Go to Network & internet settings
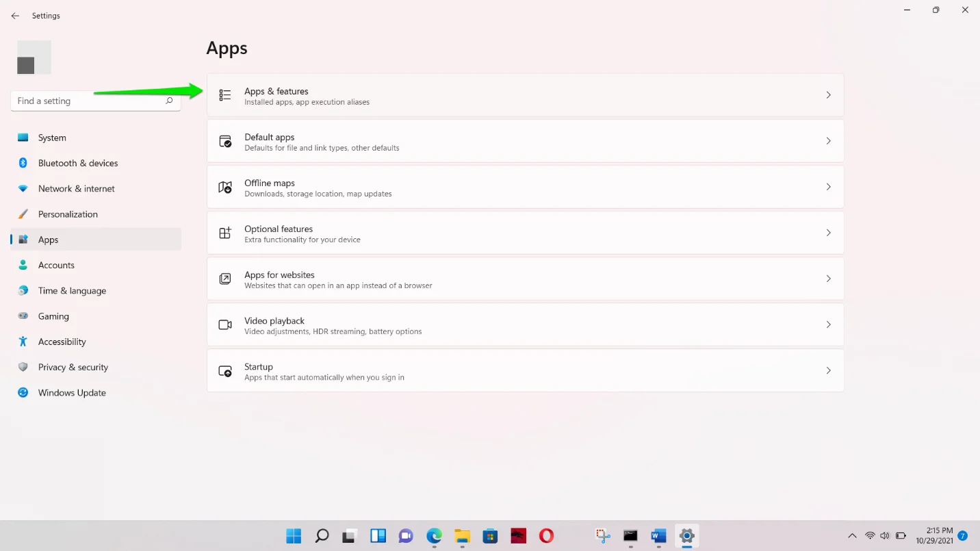980x551 pixels. (x=96, y=188)
